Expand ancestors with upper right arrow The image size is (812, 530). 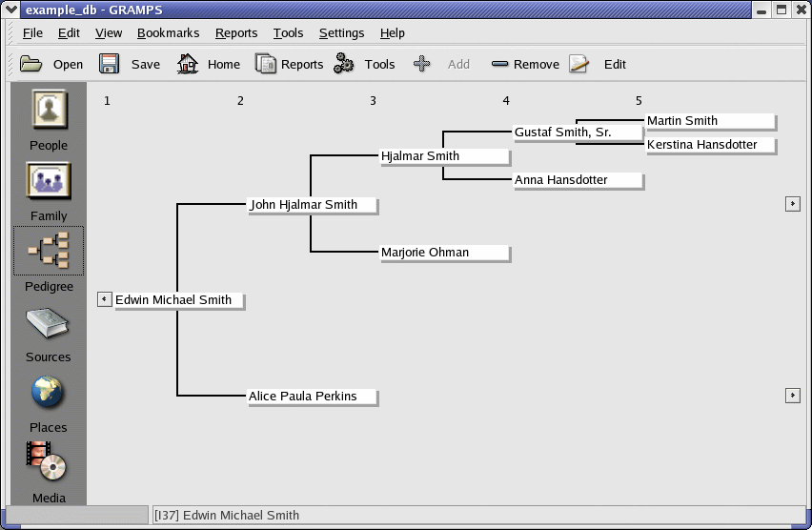point(792,203)
